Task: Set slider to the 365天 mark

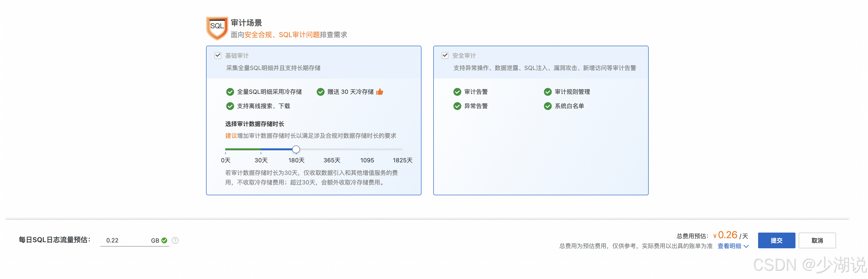Action: click(331, 149)
